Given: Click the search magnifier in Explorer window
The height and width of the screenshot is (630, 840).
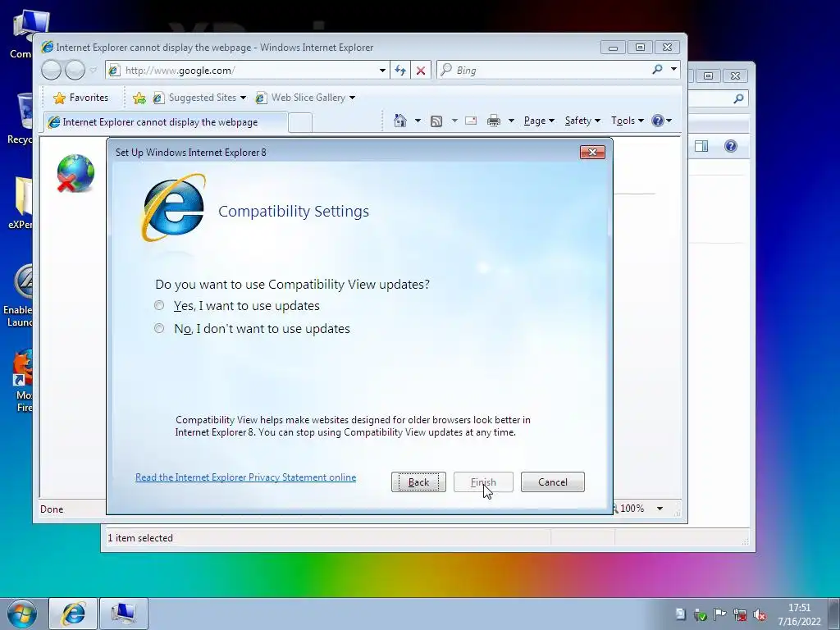Looking at the screenshot, I should click(x=739, y=98).
